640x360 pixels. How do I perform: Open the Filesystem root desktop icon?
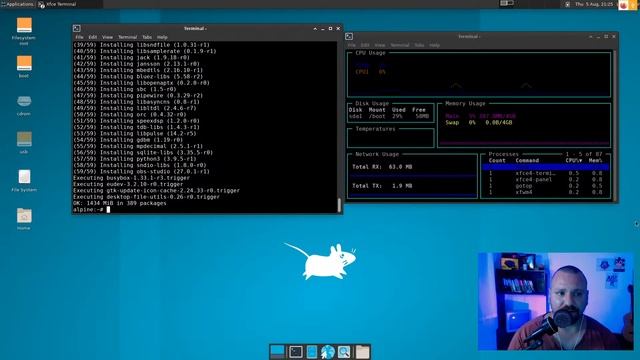[24, 31]
